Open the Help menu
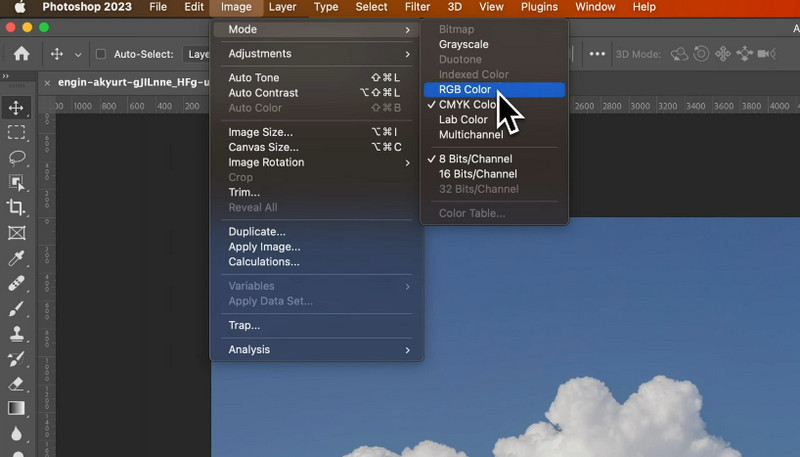The image size is (800, 457). [x=644, y=7]
